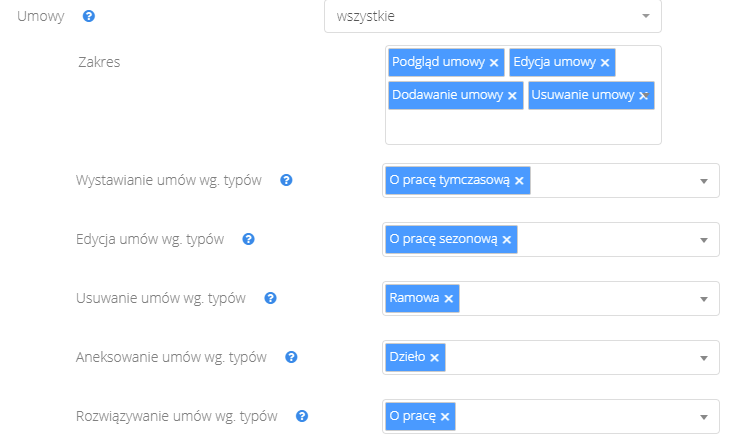Click help icon beside Rozwiązywanie umów wg. typów
The image size is (739, 444).
click(x=302, y=416)
